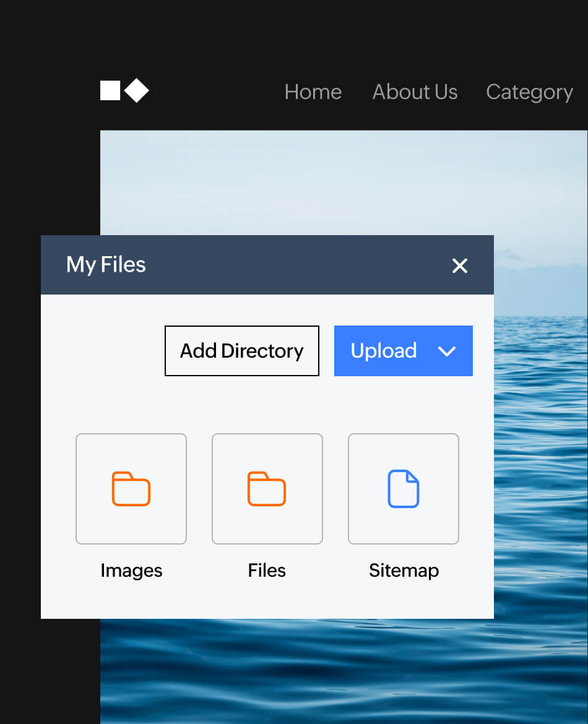Image resolution: width=588 pixels, height=724 pixels.
Task: Click the X icon on the My Files dialog
Action: pos(460,266)
